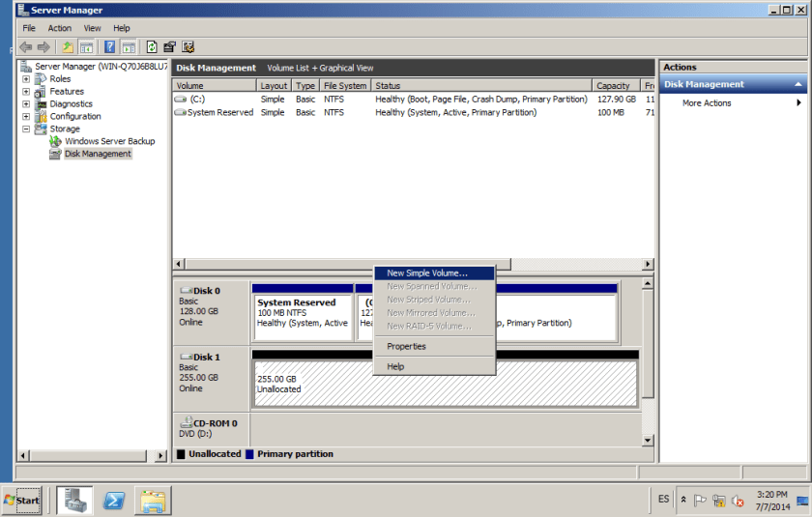Expand the Roles tree node
Image resolution: width=812 pixels, height=517 pixels.
point(26,79)
